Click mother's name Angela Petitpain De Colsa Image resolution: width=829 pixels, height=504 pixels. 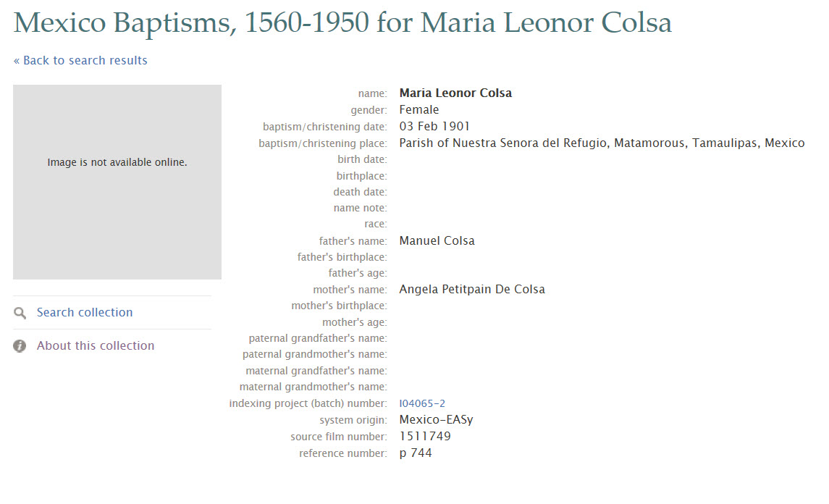[472, 289]
